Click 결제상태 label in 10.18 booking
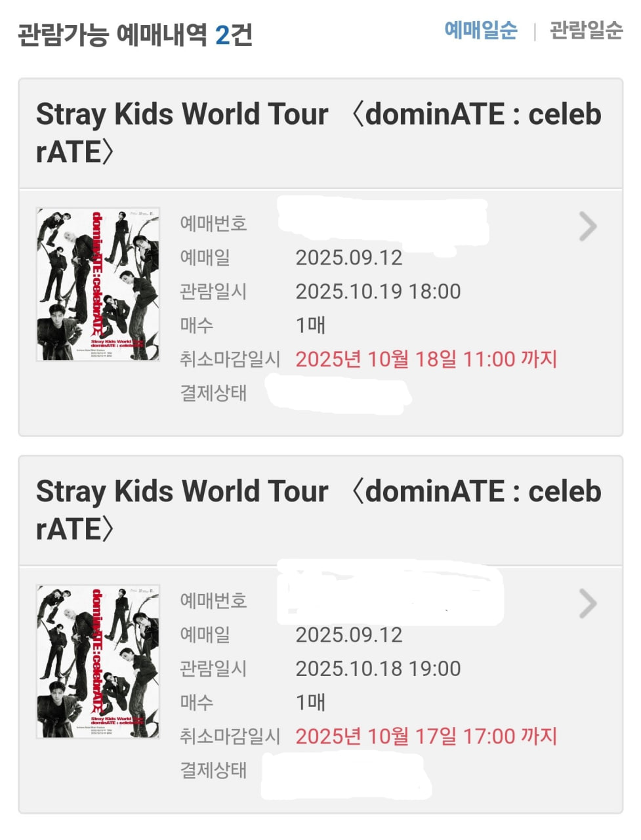The width and height of the screenshot is (641, 840). pyautogui.click(x=213, y=770)
